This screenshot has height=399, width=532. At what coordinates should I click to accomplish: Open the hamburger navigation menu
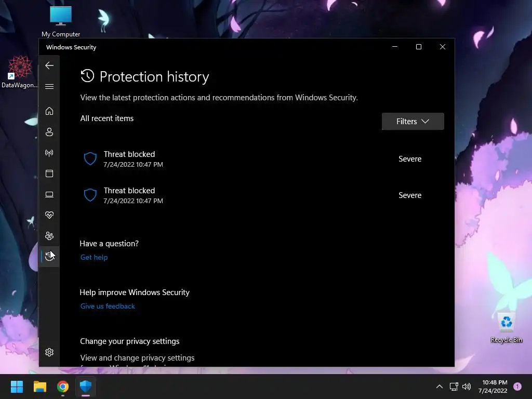(x=49, y=87)
